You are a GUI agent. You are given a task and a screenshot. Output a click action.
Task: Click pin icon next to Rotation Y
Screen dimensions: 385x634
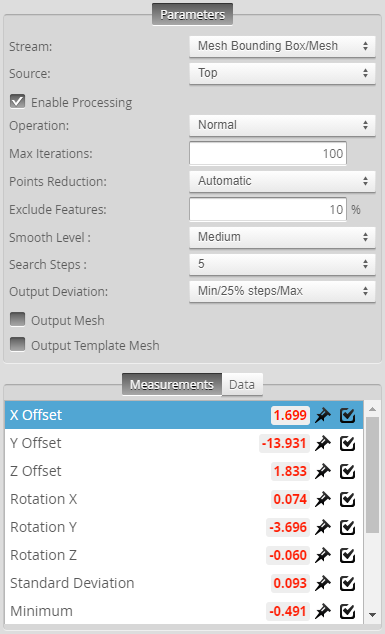[323, 527]
